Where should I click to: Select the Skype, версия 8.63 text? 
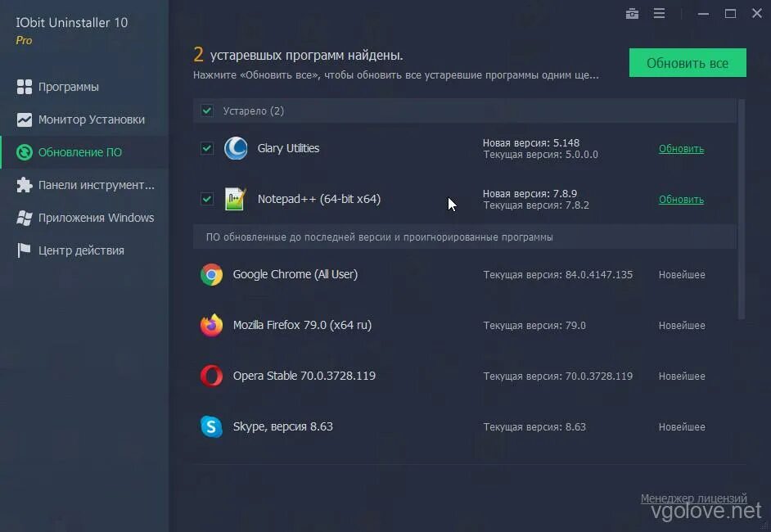[282, 426]
